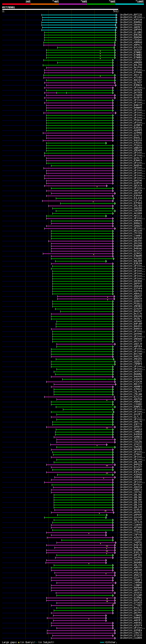Click the purple alignment bar for UniRef100_A8PAI7
146x644 pixels.
tap(79, 45)
